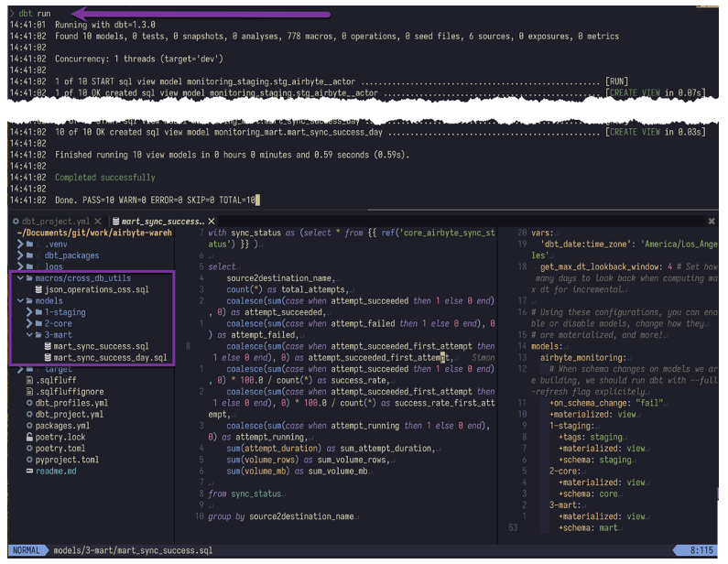Viewport: 728px width, 564px height.
Task: Click the readme.md file icon
Action: coord(29,472)
